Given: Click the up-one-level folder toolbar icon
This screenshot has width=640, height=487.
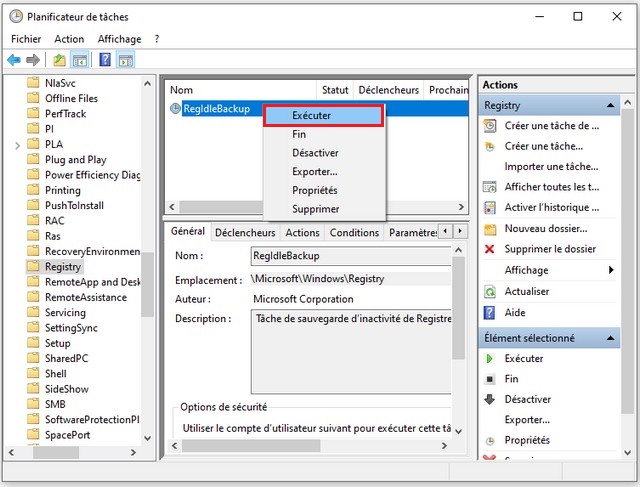Looking at the screenshot, I should 59,60.
